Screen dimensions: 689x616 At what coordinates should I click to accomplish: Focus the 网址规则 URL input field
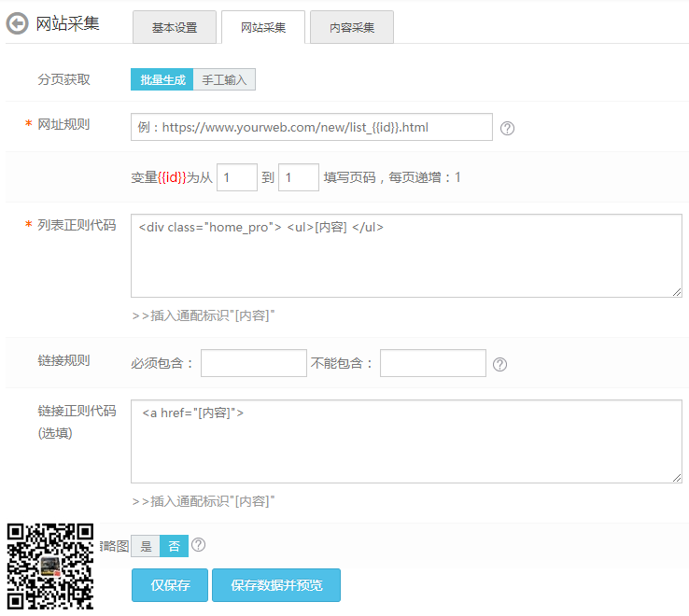pyautogui.click(x=312, y=127)
